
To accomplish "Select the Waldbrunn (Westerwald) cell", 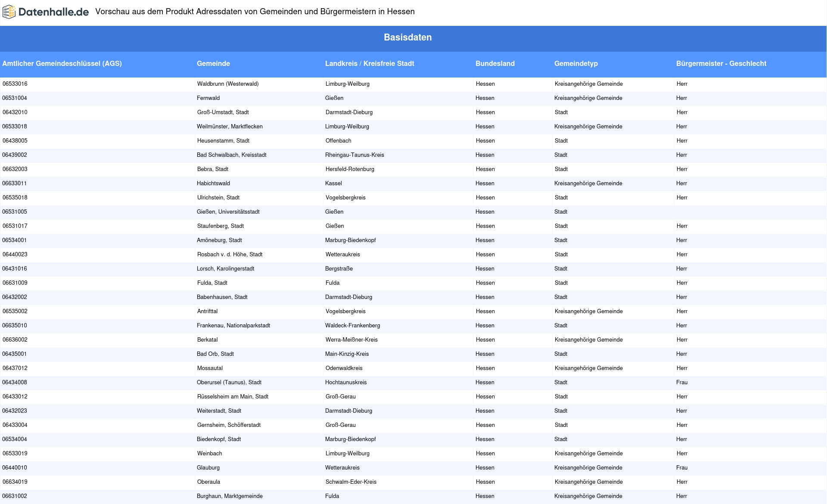I will coord(228,84).
